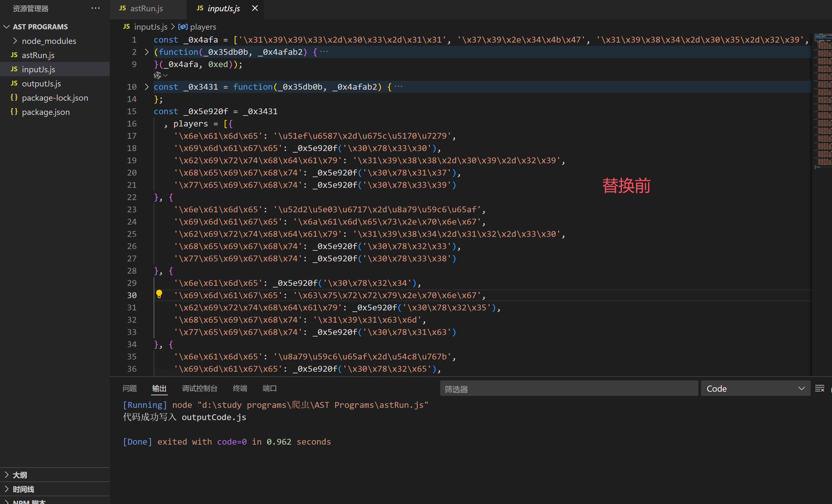
Task: Open package.json file in explorer
Action: (46, 112)
